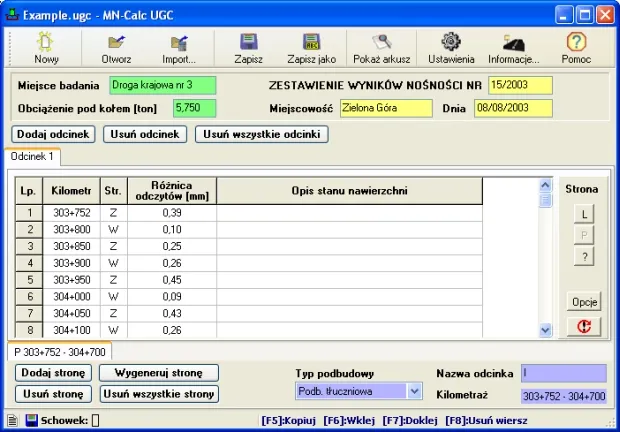Open Pomoc help icon

tap(576, 43)
